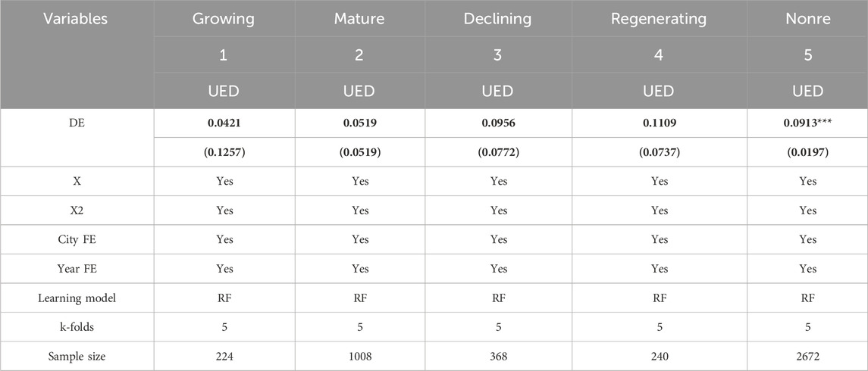Select the Sample size row label
This screenshot has height=371, width=868.
tap(77, 356)
